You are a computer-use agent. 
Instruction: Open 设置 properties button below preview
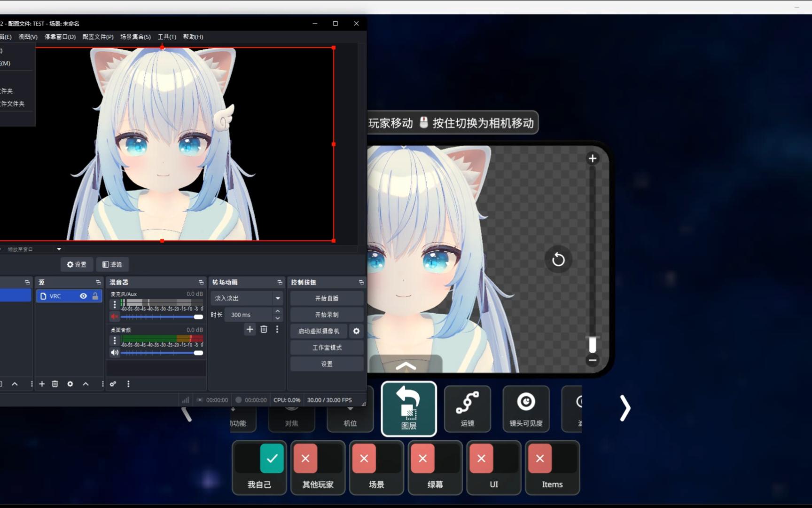(77, 264)
